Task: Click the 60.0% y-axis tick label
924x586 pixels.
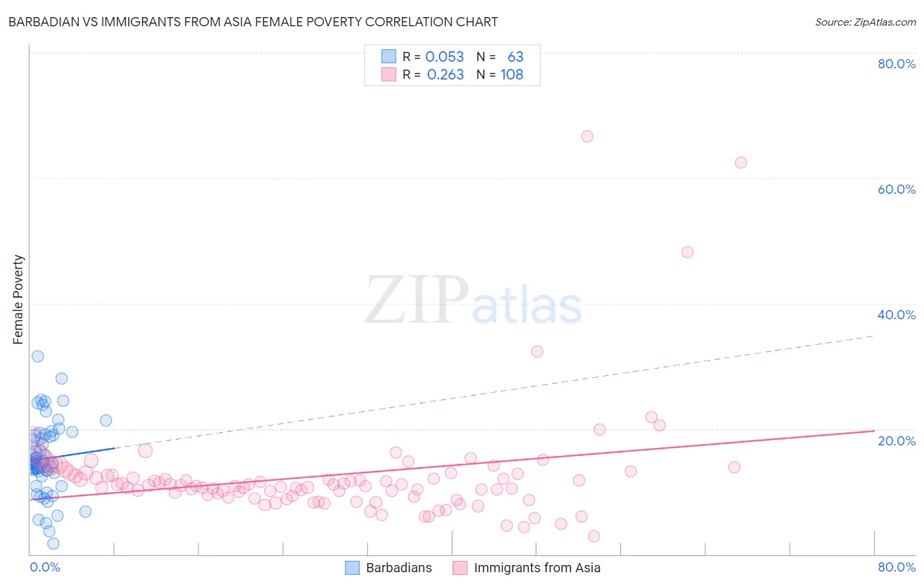Action: (896, 189)
